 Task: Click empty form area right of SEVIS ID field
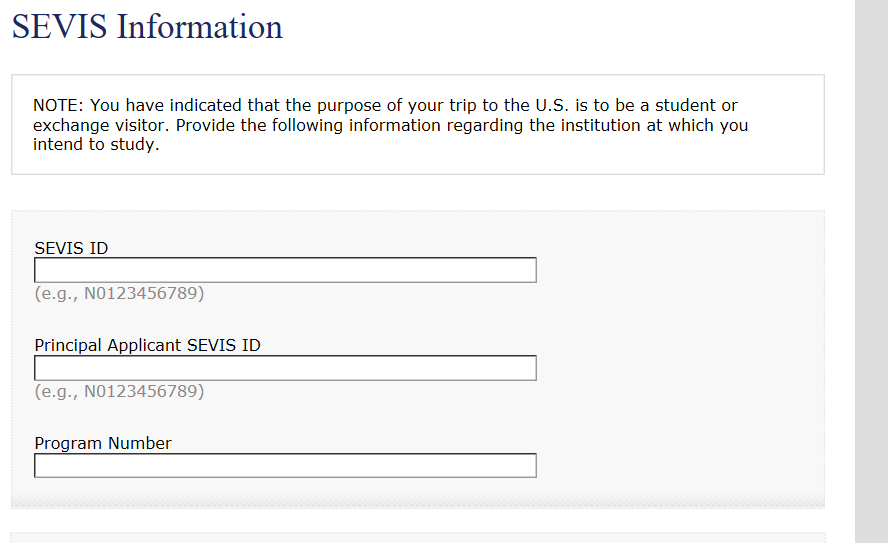(x=680, y=270)
